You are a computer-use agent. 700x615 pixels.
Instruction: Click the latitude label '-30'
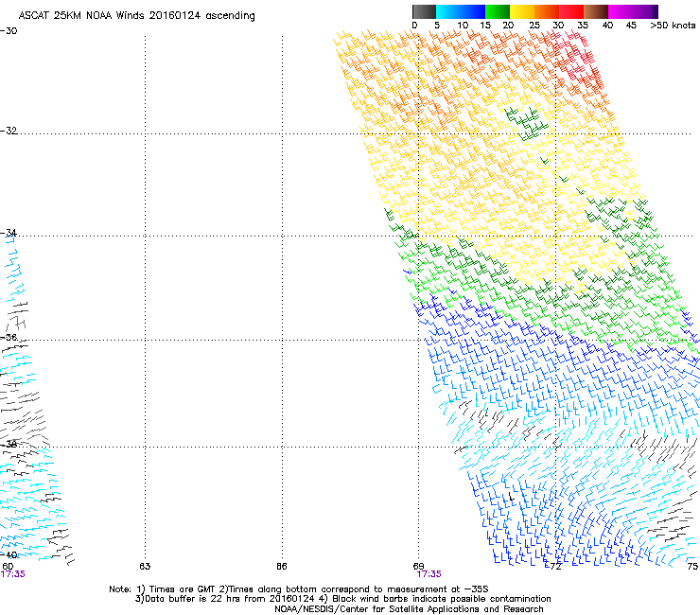[x=9, y=31]
